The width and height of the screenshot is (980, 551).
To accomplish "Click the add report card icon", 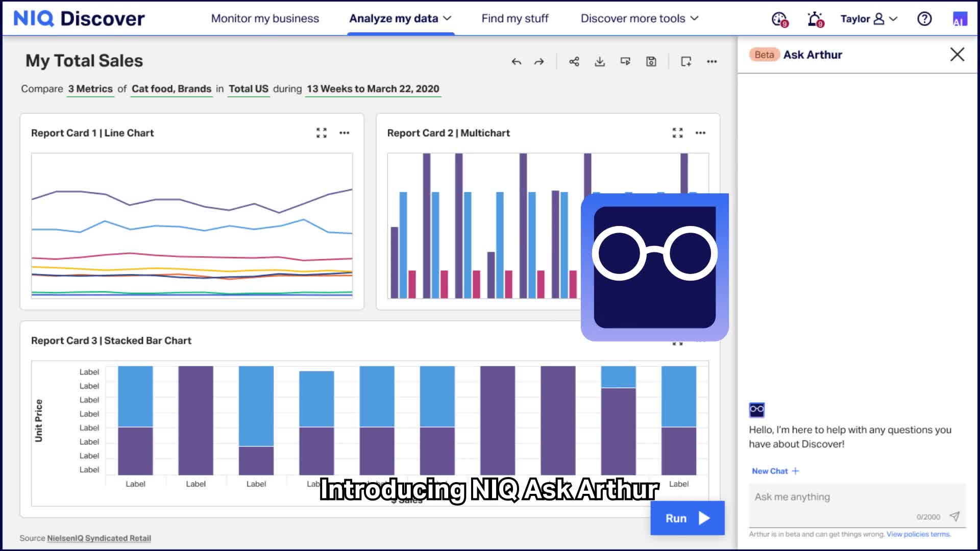I will click(686, 62).
